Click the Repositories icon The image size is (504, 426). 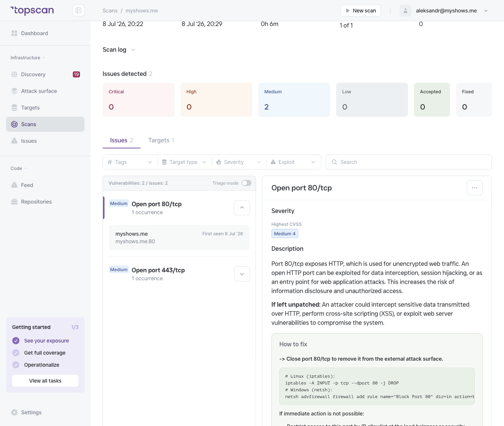(x=14, y=202)
